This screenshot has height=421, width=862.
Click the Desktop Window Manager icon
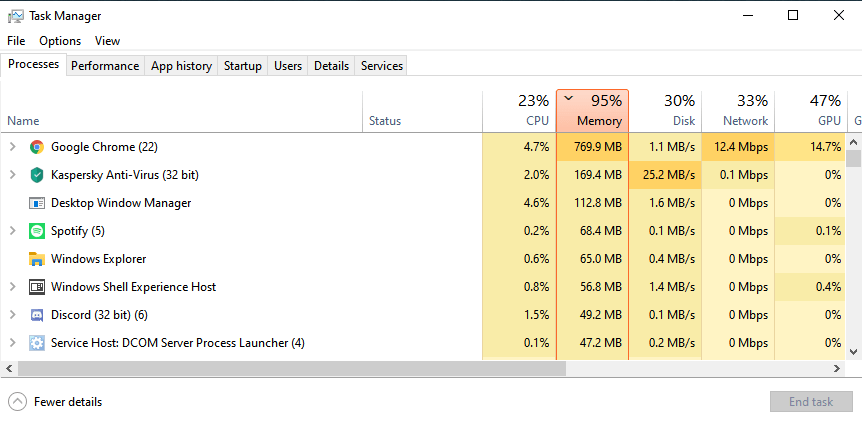pos(37,203)
